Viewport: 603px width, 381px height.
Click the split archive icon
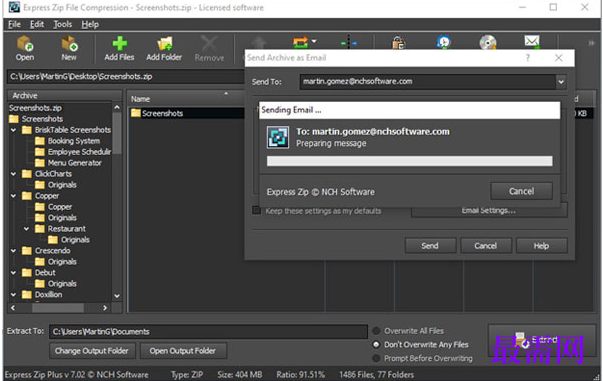coord(348,42)
